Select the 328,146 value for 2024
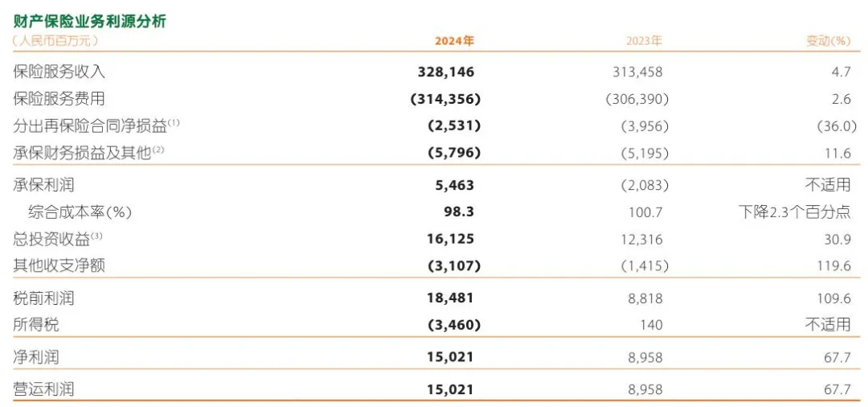Screen dimensions: 868x407 (446, 72)
